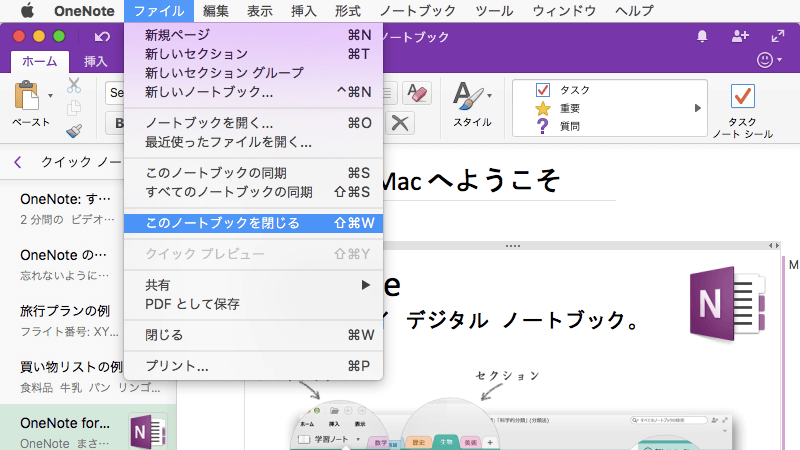Choose 新しいノートブック… menu item
The image size is (800, 450).
click(253, 92)
